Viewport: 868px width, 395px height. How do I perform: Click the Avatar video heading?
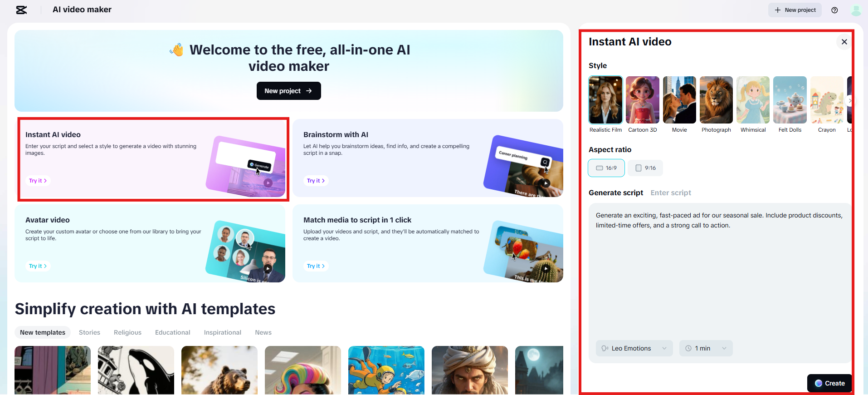click(48, 220)
